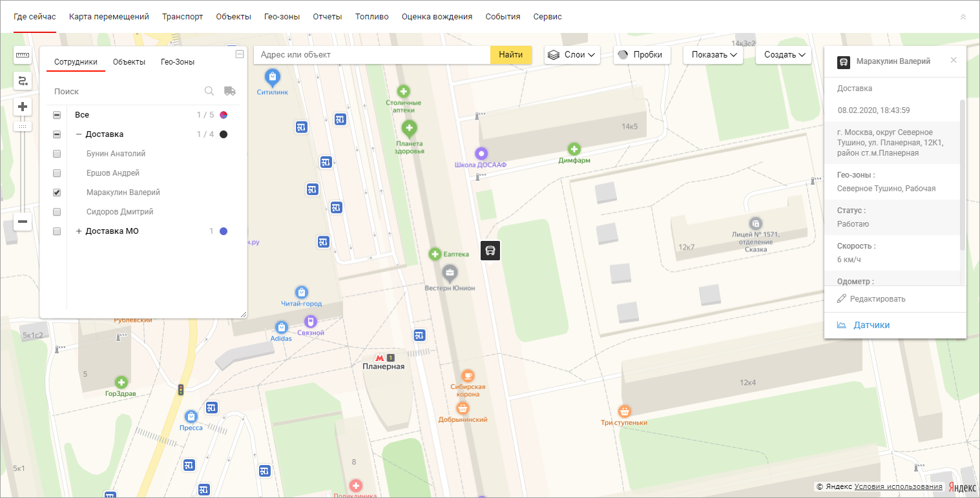Select the ruler measurement tool

coord(23,55)
